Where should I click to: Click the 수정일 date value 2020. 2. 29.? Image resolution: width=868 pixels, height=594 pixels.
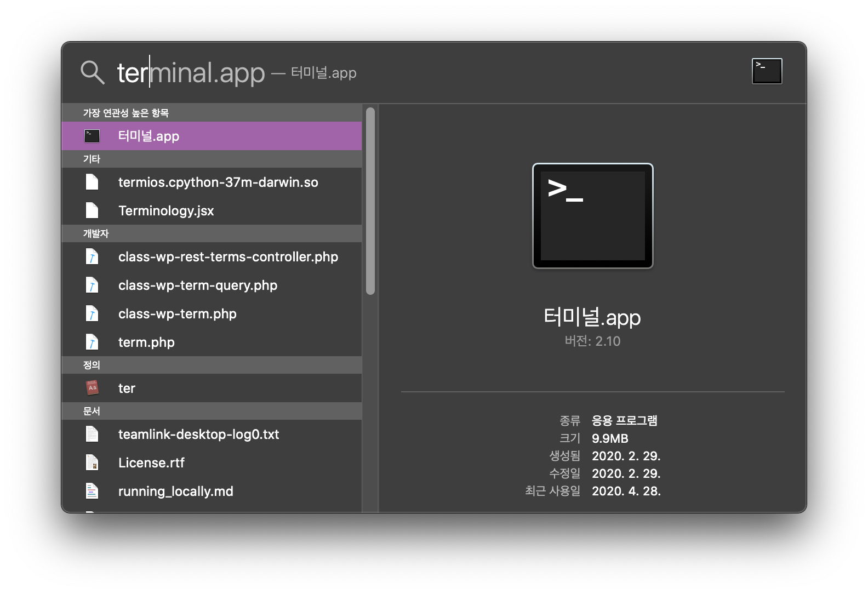tap(626, 473)
